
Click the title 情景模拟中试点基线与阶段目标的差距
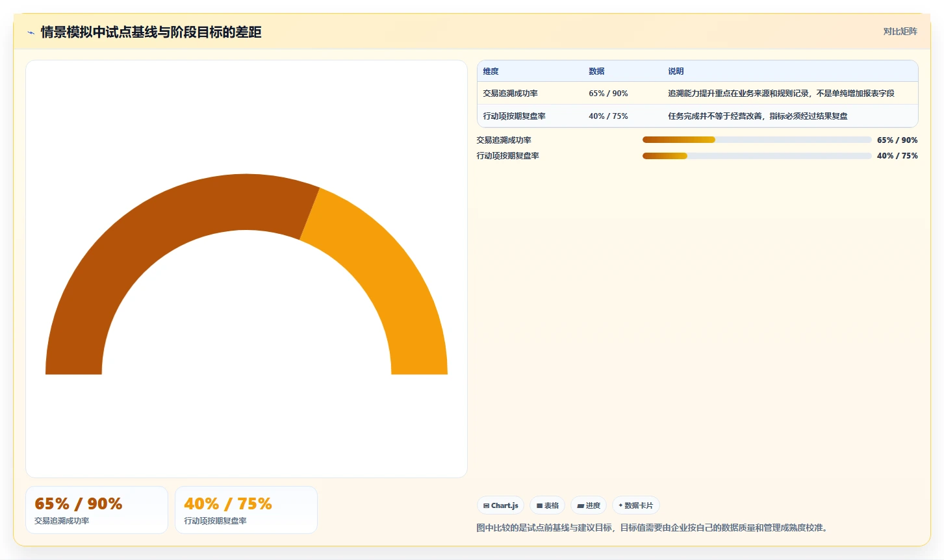(x=151, y=32)
